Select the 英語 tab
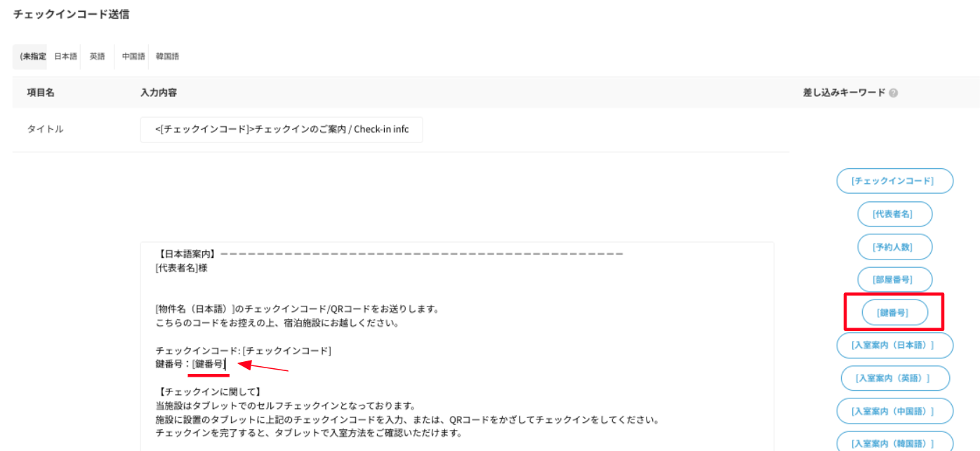 [x=98, y=57]
